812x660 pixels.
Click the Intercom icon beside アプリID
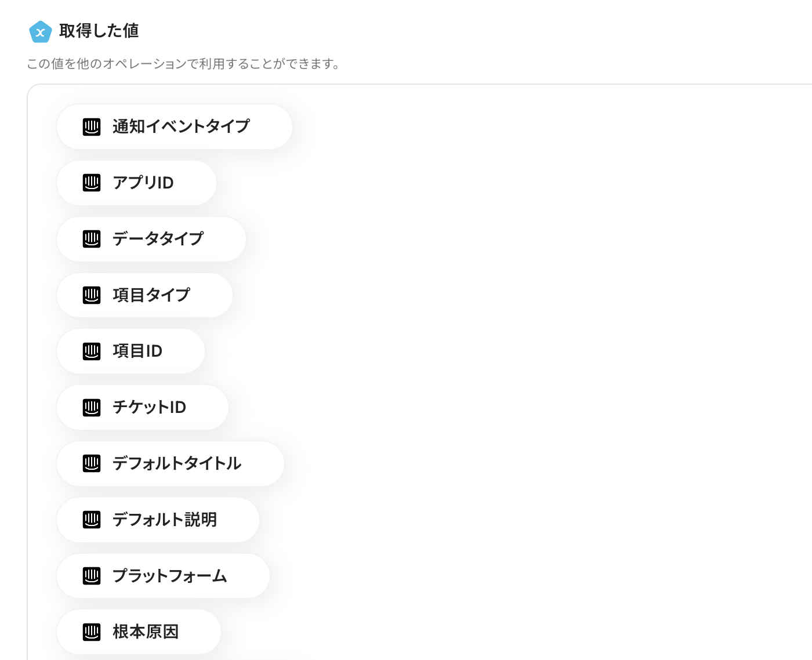click(92, 183)
